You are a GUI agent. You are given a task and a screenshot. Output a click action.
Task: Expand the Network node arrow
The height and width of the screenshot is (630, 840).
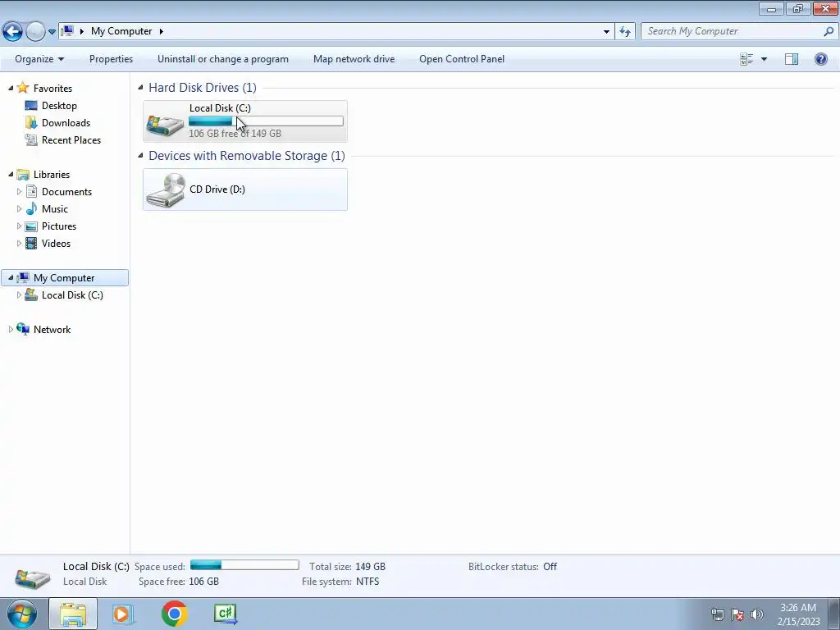click(11, 329)
